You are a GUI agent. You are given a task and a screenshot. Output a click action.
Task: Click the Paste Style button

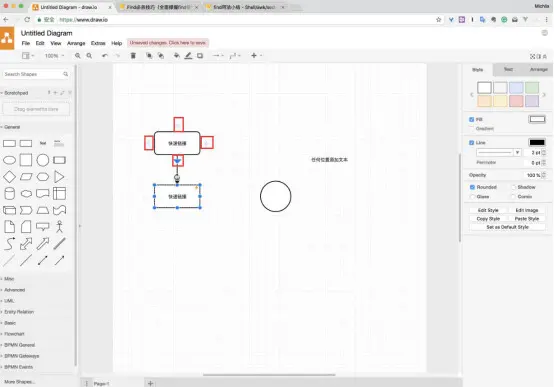(x=526, y=219)
